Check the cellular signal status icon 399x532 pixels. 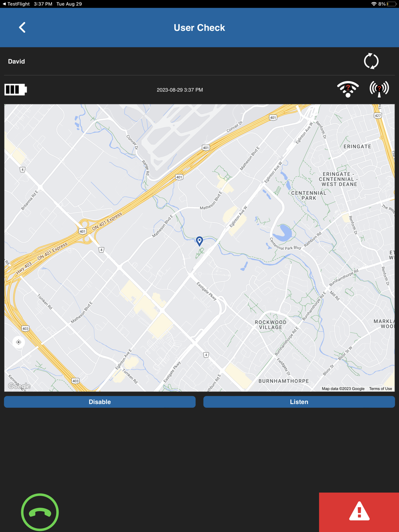click(x=379, y=89)
